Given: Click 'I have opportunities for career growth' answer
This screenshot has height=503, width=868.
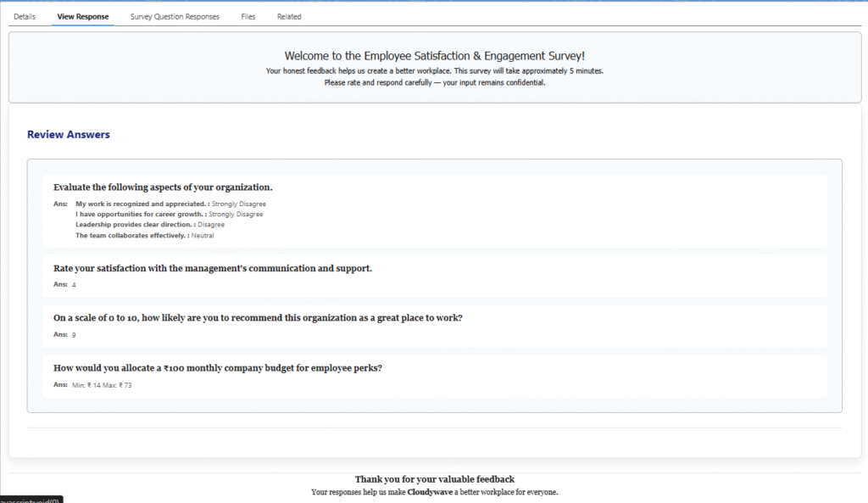Looking at the screenshot, I should [169, 215].
